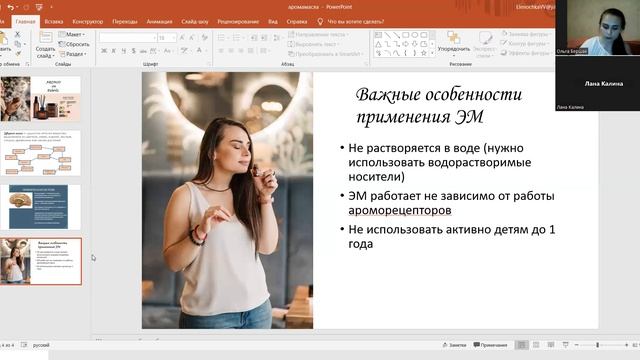Viewport: 640px width, 360px height.
Task: Justify text in paragraph group
Action: (x=251, y=51)
